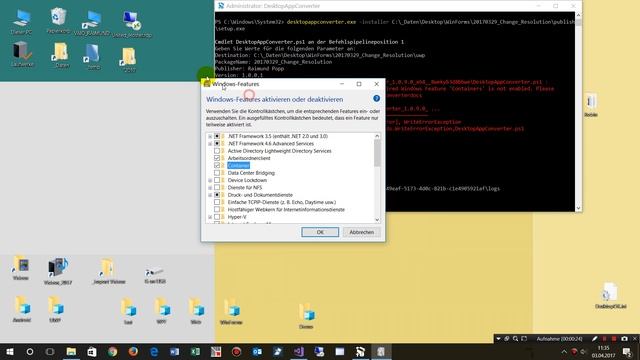Click OK in Windows-Features dialog

pos(320,232)
